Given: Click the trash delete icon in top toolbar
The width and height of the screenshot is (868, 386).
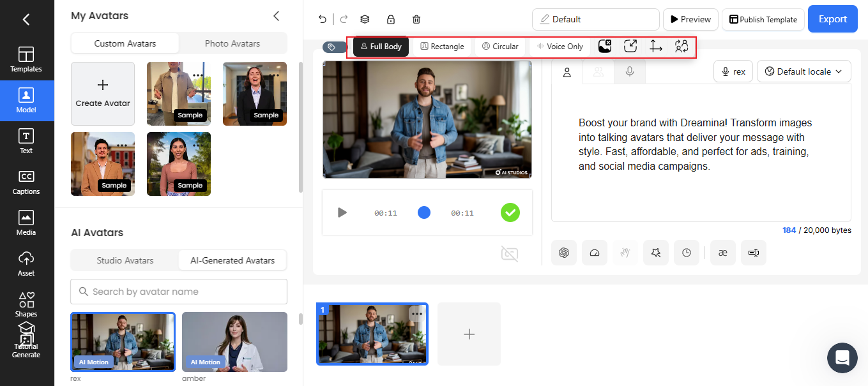Looking at the screenshot, I should pos(416,20).
